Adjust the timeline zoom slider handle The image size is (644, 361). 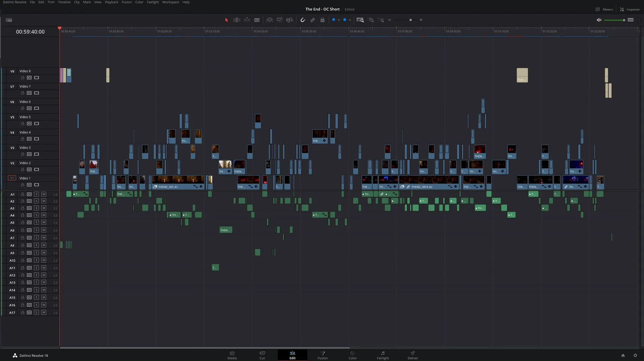(411, 20)
